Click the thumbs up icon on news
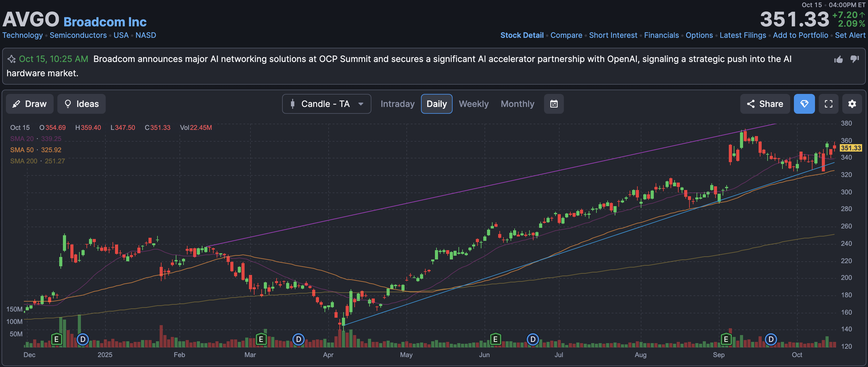The image size is (868, 367). pyautogui.click(x=838, y=60)
